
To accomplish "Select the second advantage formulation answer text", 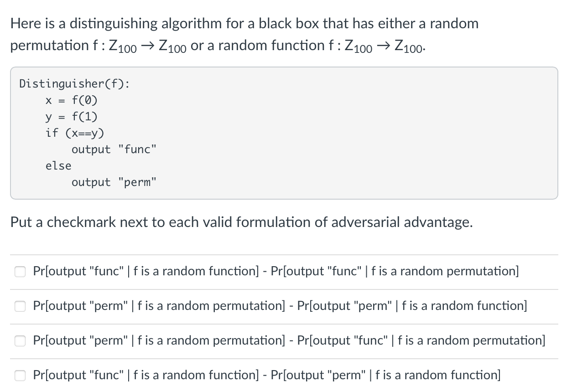I will pos(280,305).
